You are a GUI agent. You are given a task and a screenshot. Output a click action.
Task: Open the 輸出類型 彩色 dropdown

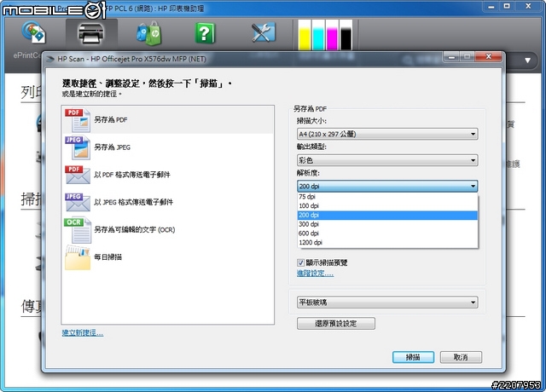pyautogui.click(x=387, y=160)
